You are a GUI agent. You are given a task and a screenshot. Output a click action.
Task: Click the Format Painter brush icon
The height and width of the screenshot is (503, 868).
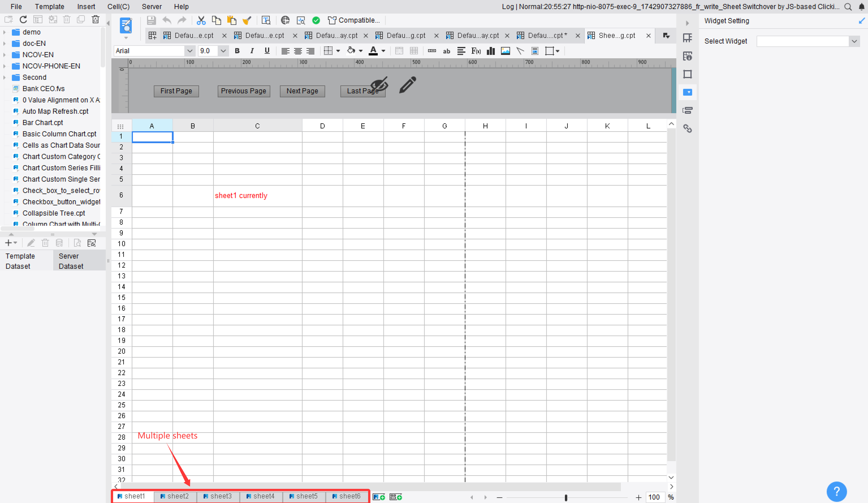click(x=247, y=20)
